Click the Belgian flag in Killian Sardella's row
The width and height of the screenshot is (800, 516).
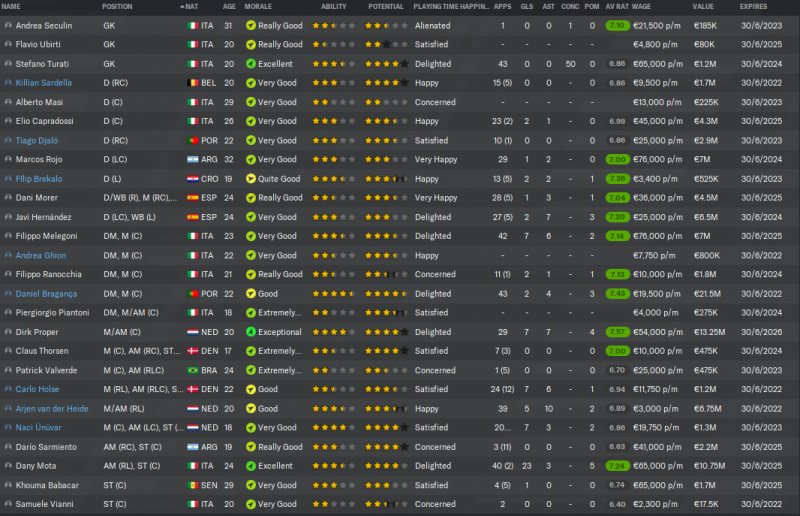(193, 83)
